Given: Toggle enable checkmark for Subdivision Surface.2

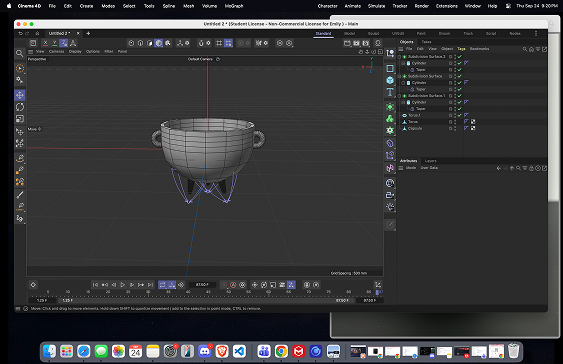Looking at the screenshot, I should coord(460,57).
